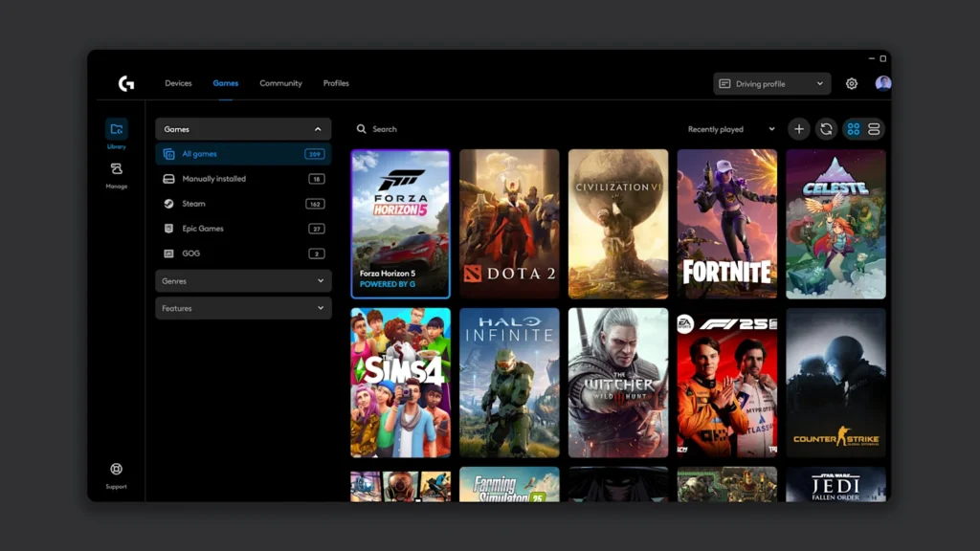Open Support from the sidebar
The height and width of the screenshot is (551, 980).
point(116,470)
